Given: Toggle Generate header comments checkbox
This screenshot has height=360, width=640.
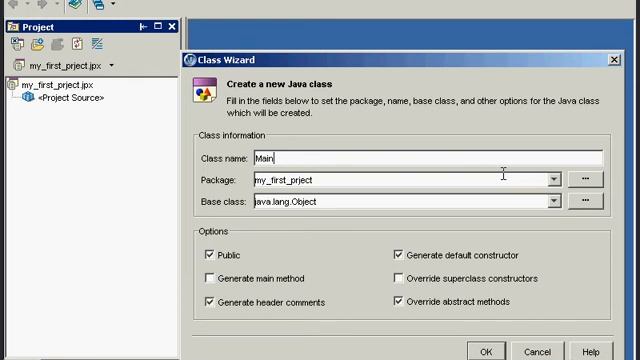Looking at the screenshot, I should pyautogui.click(x=209, y=302).
